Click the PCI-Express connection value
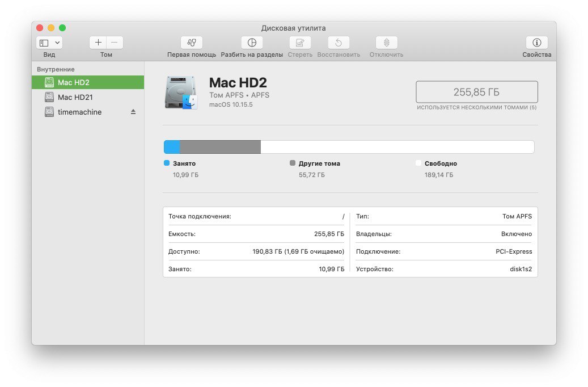Image resolution: width=588 pixels, height=387 pixels. point(514,251)
